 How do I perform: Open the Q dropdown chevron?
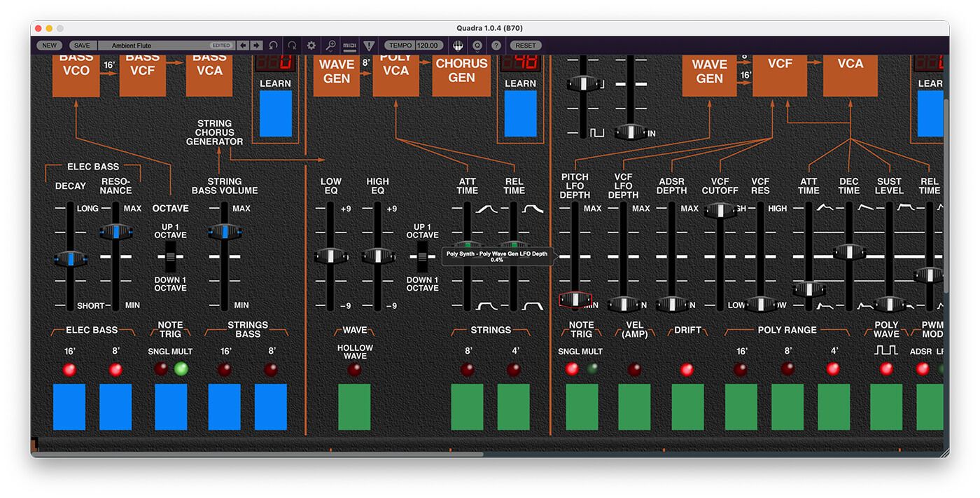(477, 51)
